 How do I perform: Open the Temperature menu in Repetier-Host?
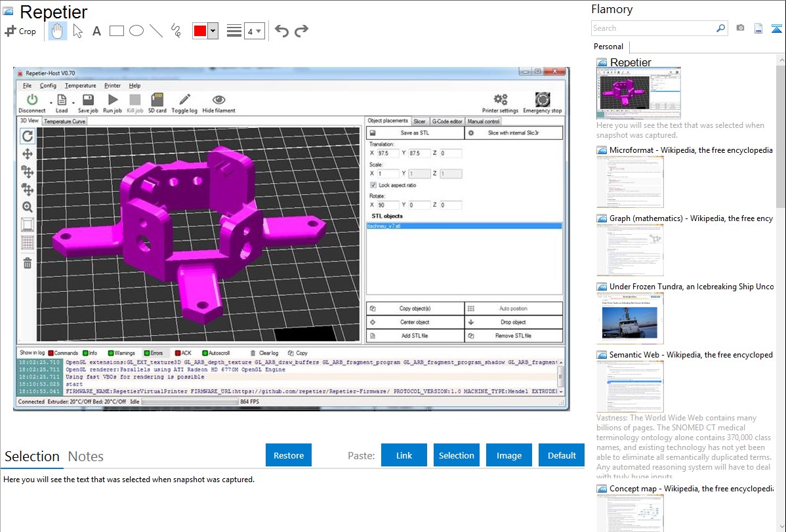point(80,86)
